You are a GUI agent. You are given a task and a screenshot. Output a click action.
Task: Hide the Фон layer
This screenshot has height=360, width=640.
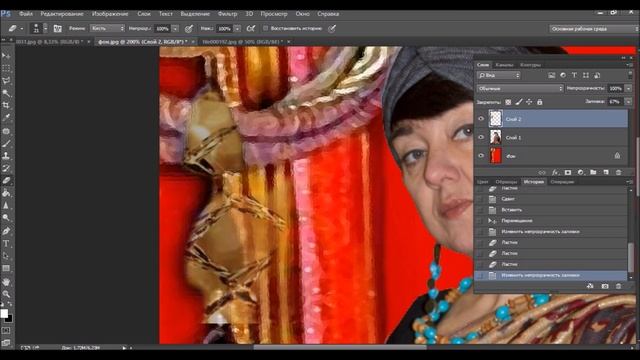[481, 156]
